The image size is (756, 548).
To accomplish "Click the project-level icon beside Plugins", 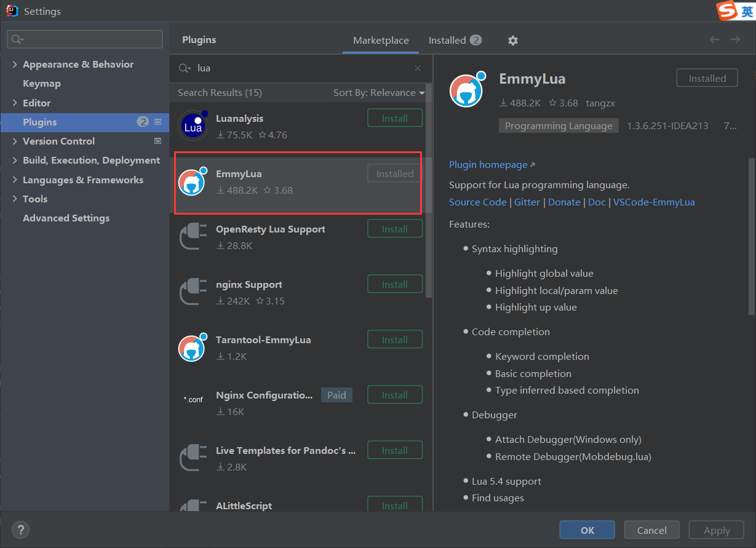I will [157, 122].
